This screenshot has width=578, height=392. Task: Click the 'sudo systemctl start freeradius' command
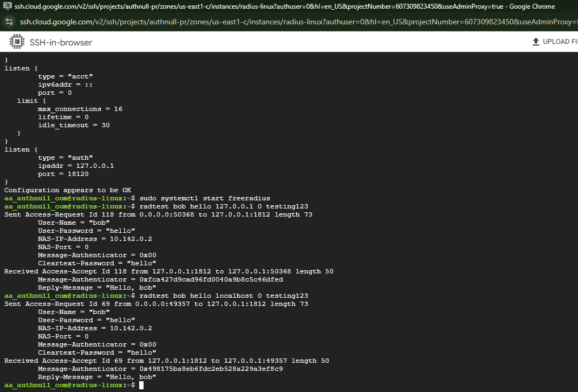(204, 198)
